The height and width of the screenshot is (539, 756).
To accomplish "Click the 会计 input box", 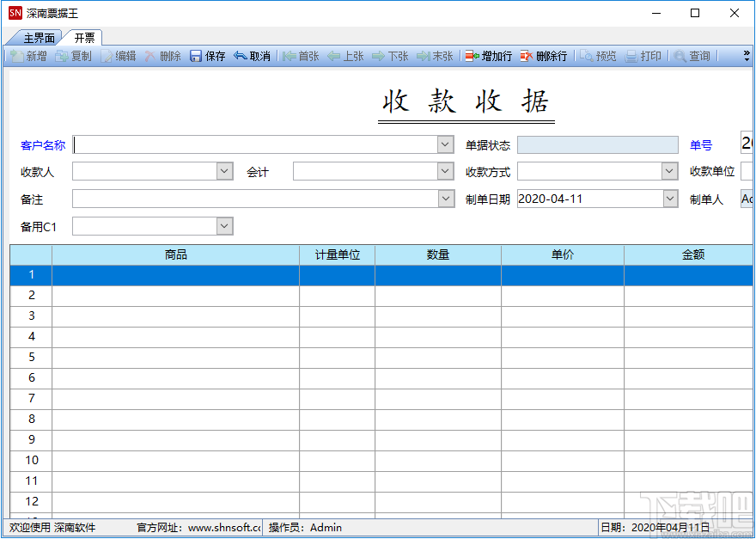I will pyautogui.click(x=365, y=171).
